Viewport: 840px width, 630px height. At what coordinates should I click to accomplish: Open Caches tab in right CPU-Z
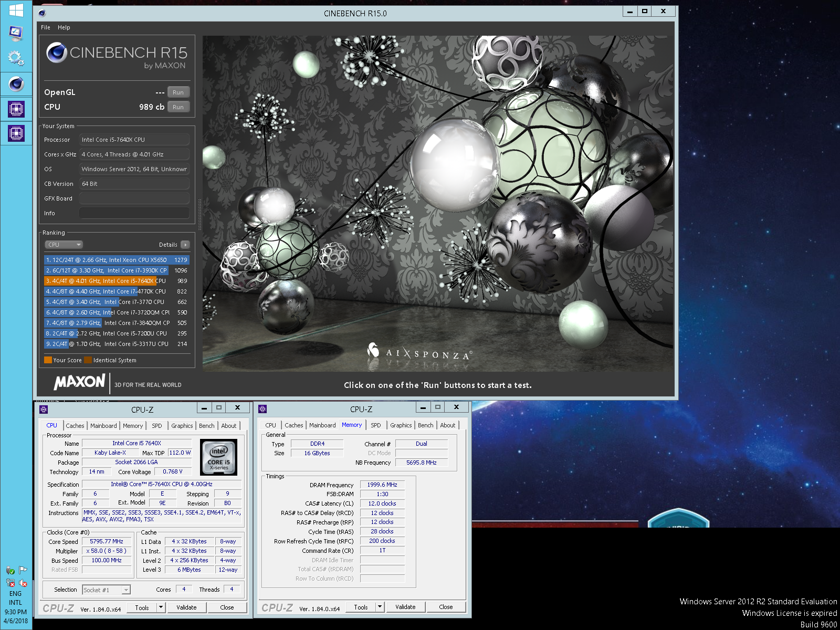[294, 425]
